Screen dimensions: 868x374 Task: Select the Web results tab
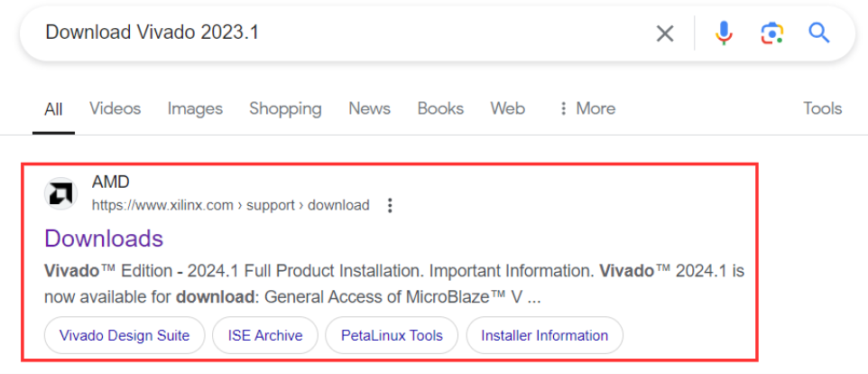(508, 108)
